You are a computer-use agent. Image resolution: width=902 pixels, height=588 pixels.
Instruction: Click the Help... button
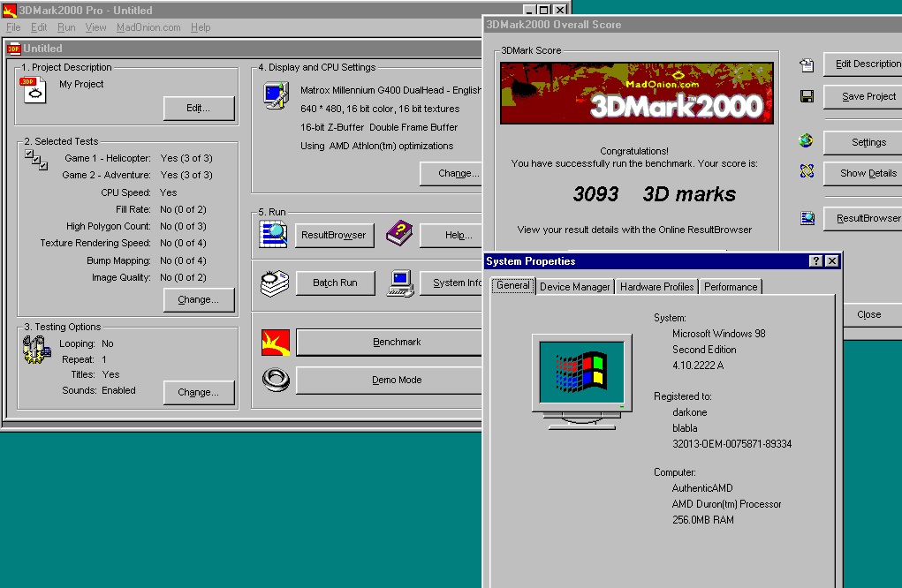[451, 235]
